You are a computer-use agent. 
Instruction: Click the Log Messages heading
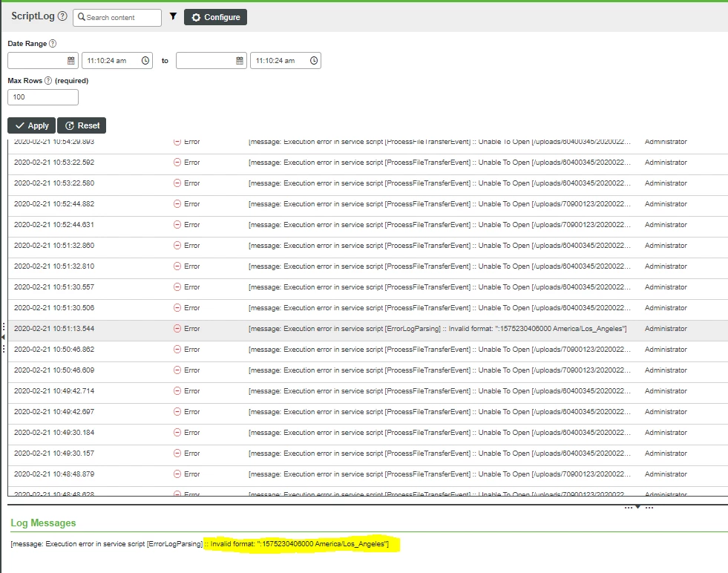pyautogui.click(x=43, y=523)
